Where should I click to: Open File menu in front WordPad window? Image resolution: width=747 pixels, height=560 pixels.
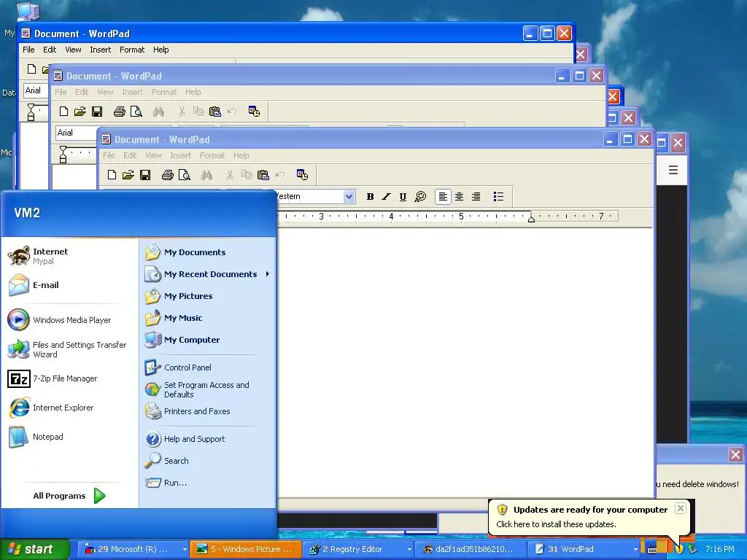tap(109, 155)
